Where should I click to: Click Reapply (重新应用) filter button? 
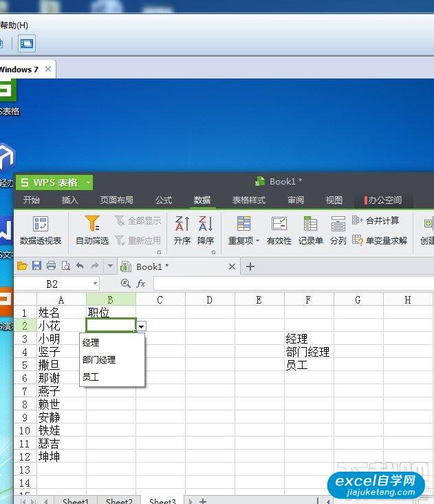click(138, 240)
